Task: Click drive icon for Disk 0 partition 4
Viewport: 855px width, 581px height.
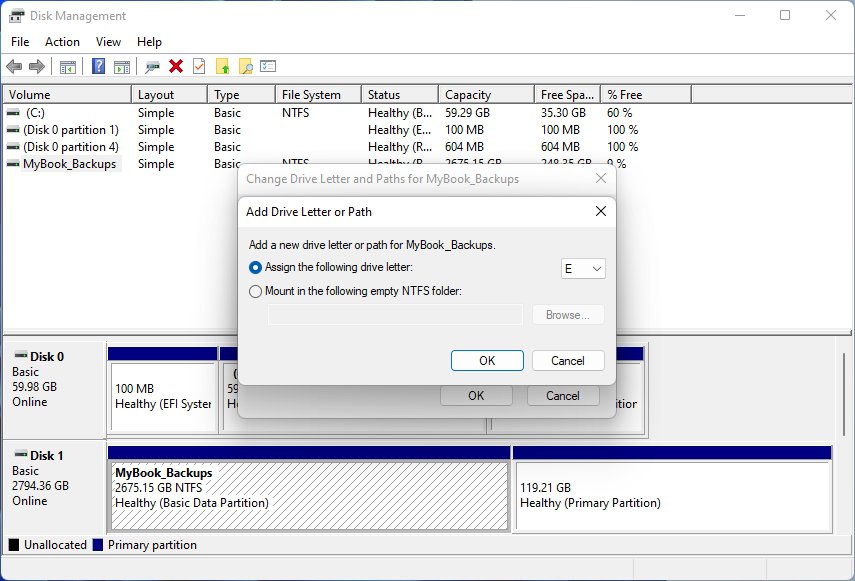Action: coord(13,147)
